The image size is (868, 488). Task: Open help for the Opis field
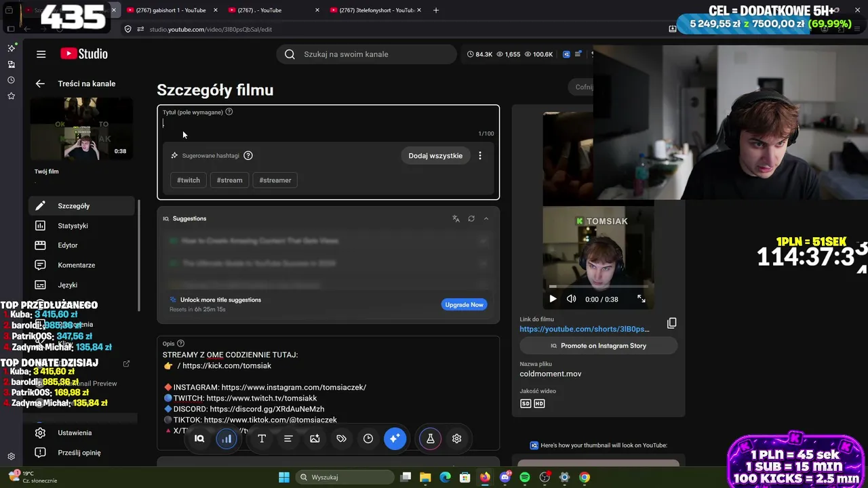tap(180, 344)
